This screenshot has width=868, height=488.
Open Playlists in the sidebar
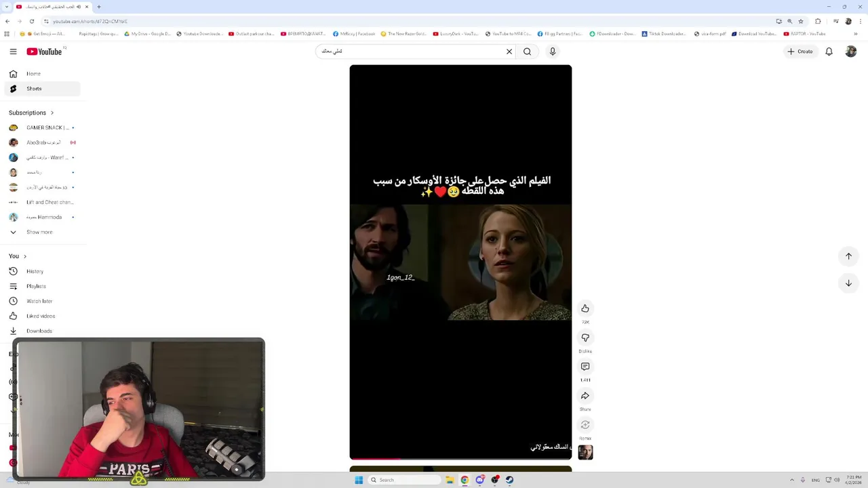click(42, 286)
